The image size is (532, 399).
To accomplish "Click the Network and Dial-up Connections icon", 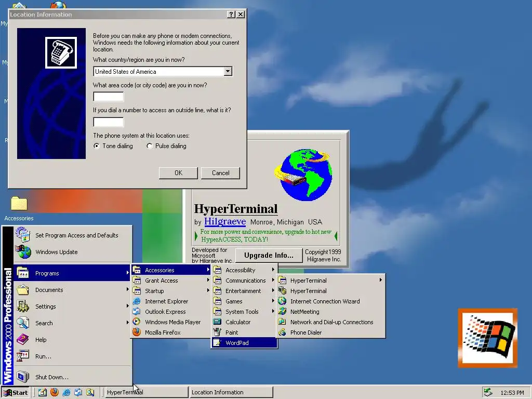I will pyautogui.click(x=282, y=322).
